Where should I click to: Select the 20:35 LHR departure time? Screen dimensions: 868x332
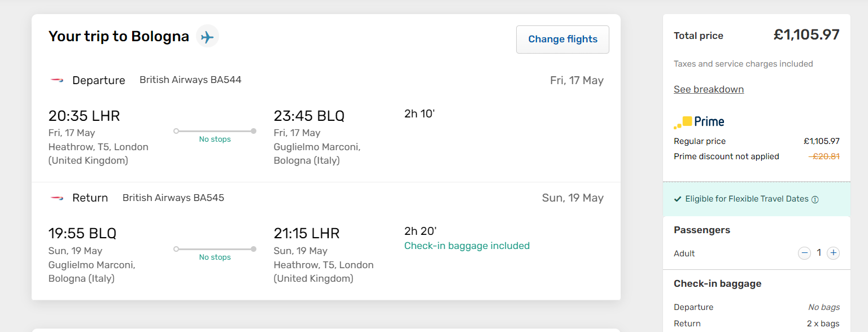(x=84, y=116)
